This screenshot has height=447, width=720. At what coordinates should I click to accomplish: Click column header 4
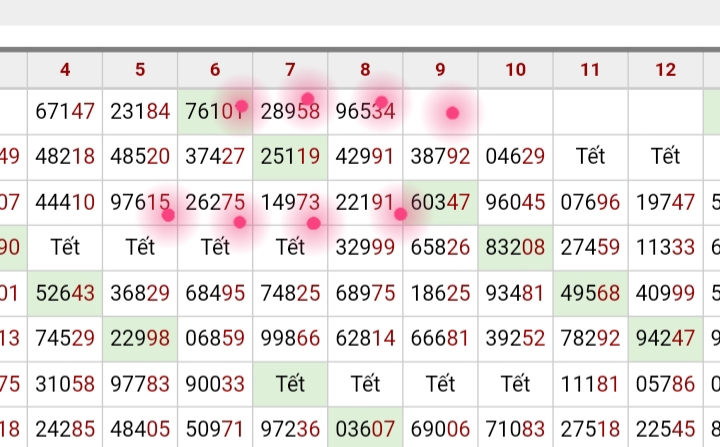[x=65, y=69]
